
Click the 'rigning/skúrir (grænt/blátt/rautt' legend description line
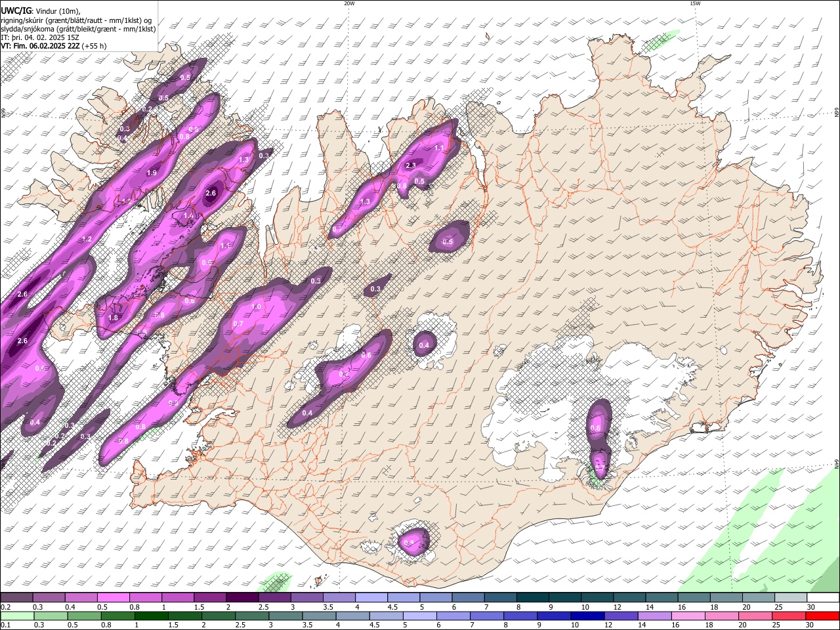pos(76,20)
